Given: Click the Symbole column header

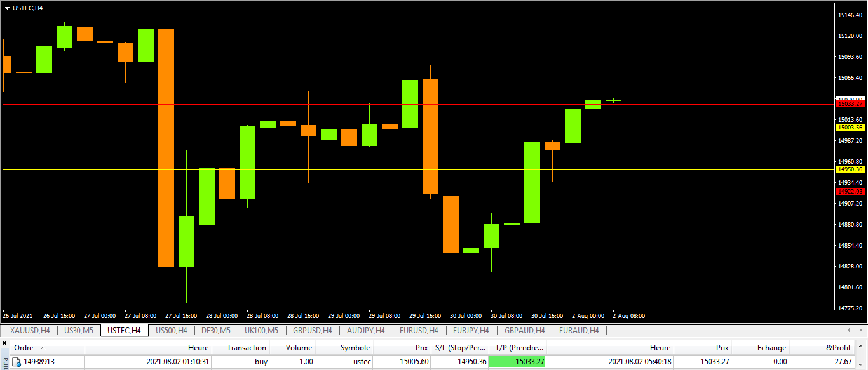Looking at the screenshot, I should [355, 348].
